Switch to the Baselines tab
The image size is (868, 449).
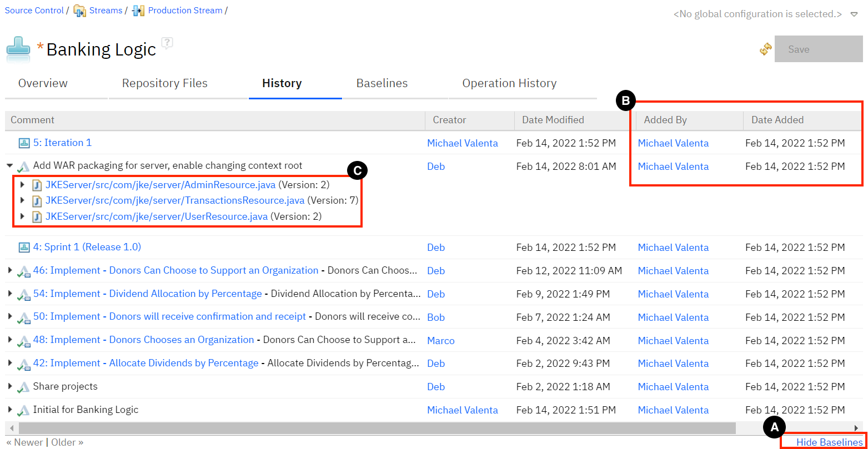click(382, 83)
